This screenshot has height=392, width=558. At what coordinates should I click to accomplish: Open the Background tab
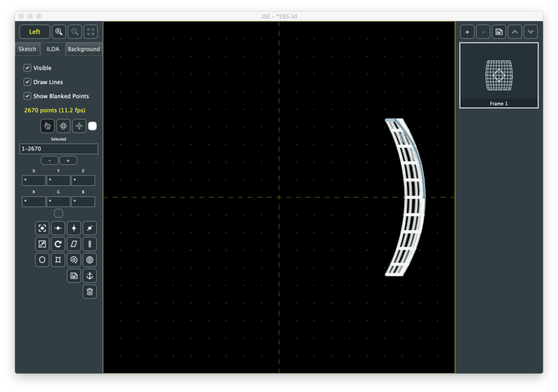pos(83,49)
